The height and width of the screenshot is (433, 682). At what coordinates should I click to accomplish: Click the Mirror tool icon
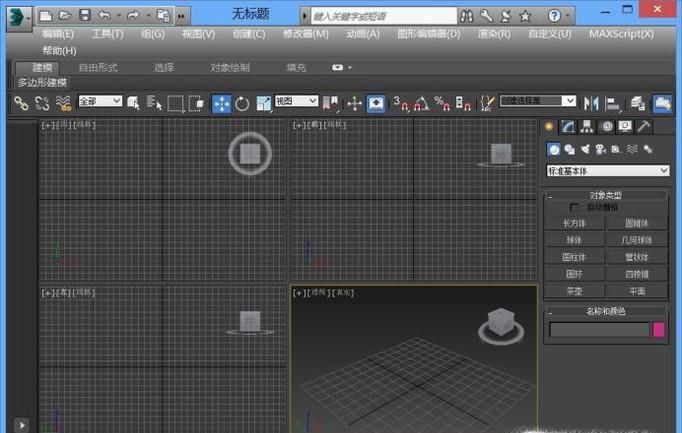591,103
